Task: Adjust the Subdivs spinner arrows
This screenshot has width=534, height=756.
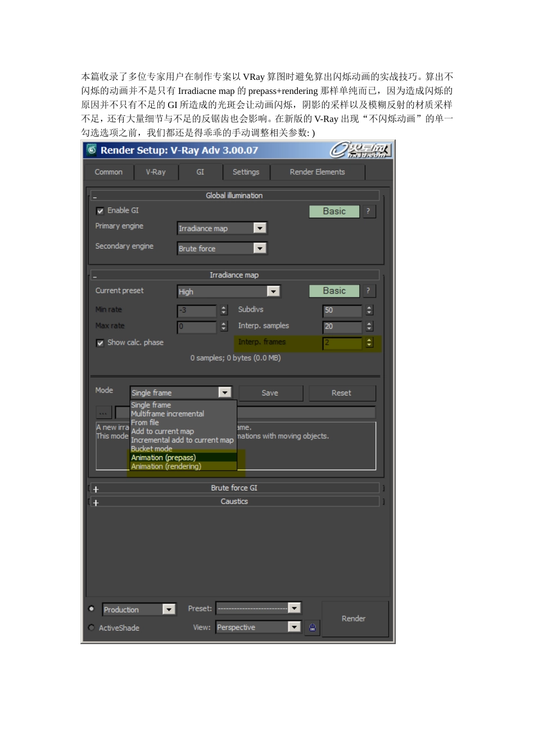Action: click(x=369, y=310)
